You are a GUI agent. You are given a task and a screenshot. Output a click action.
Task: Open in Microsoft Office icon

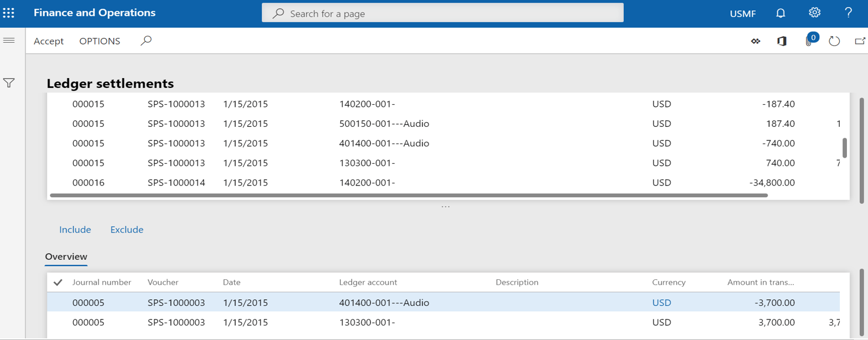pyautogui.click(x=781, y=41)
